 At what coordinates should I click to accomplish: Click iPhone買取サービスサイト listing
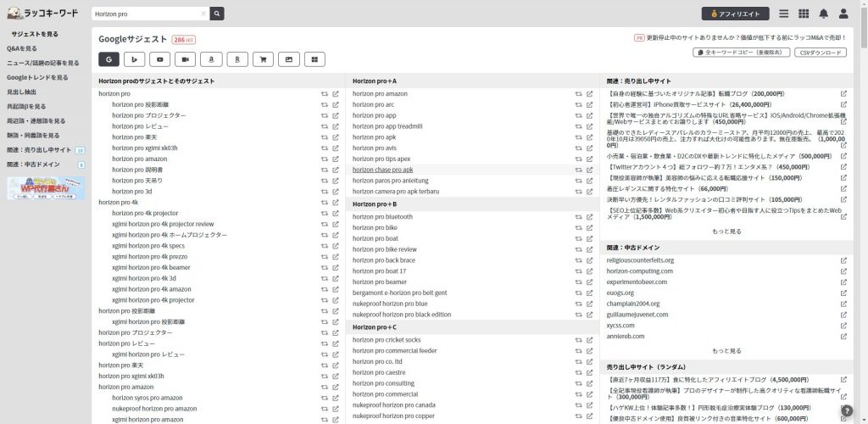pos(688,104)
